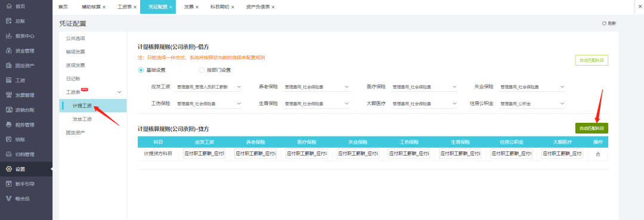644x220 pixels.
Task: Collapse the 工资表 tree chevron
Action: [x=119, y=92]
